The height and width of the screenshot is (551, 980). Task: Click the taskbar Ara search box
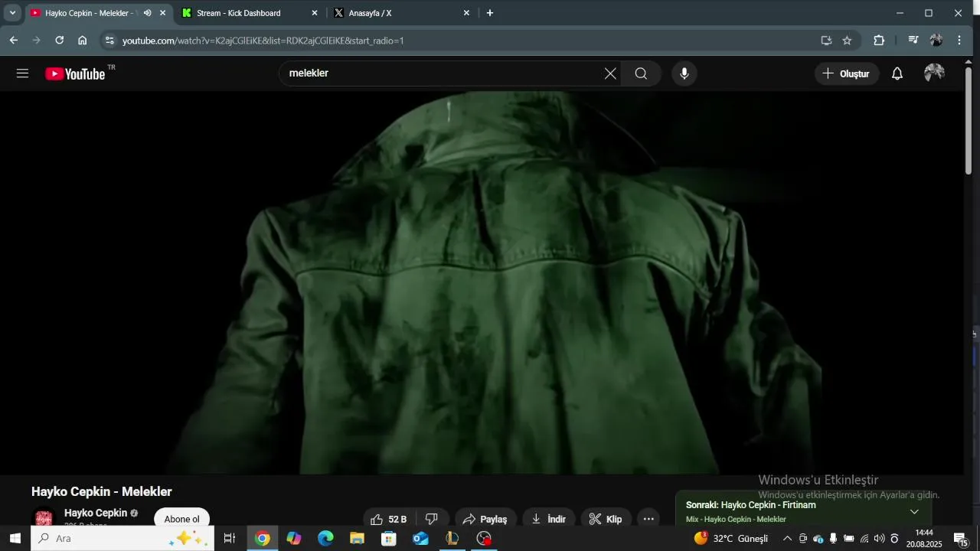[x=122, y=539]
